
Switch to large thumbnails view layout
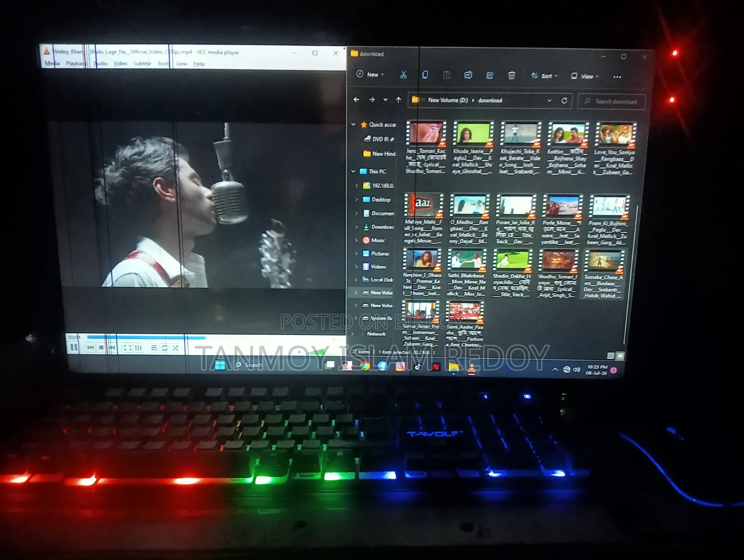click(620, 356)
